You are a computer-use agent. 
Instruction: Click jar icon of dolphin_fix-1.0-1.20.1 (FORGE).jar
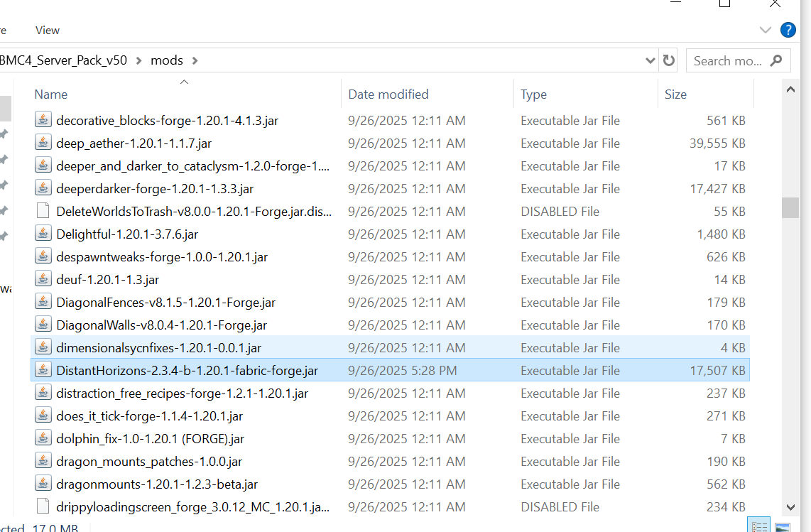[x=43, y=439]
